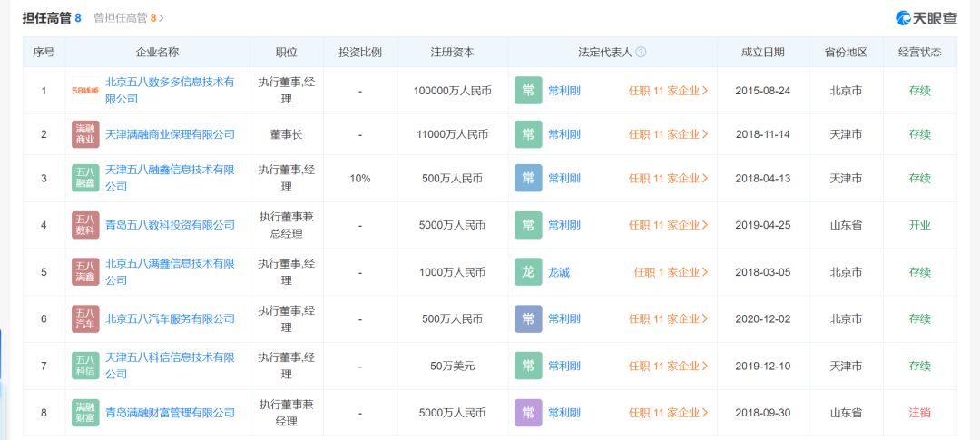Click the help icon beside 法定代表人
Image resolution: width=980 pixels, height=440 pixels.
pyautogui.click(x=641, y=53)
